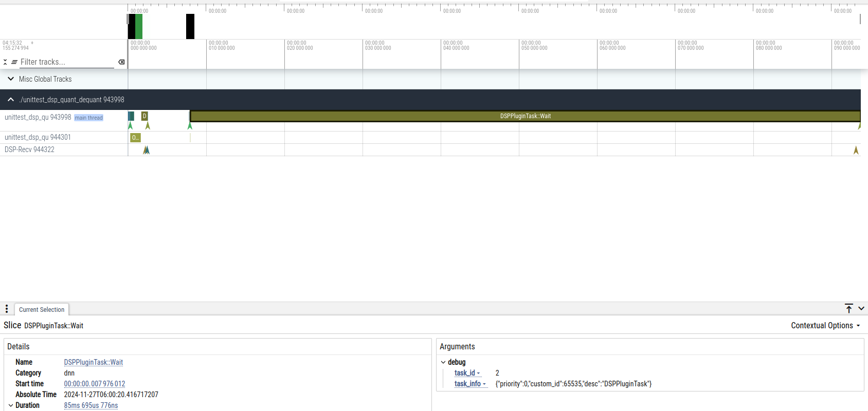
Task: Click the track filter options icon
Action: [14, 62]
